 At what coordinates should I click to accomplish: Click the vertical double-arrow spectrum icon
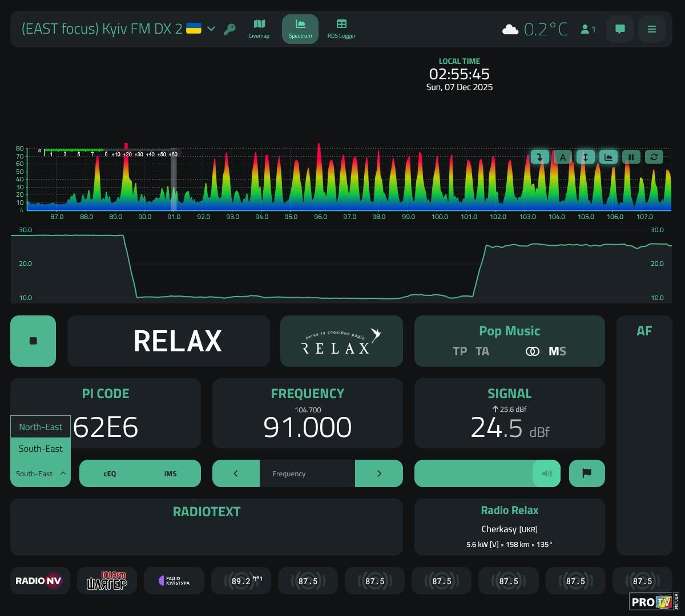tap(585, 157)
